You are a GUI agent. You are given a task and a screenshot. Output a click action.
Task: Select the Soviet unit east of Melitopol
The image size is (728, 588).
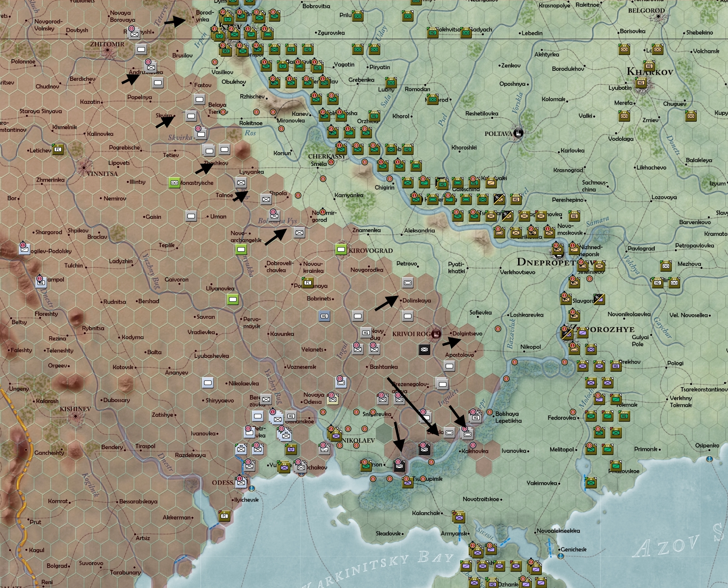pos(591,449)
